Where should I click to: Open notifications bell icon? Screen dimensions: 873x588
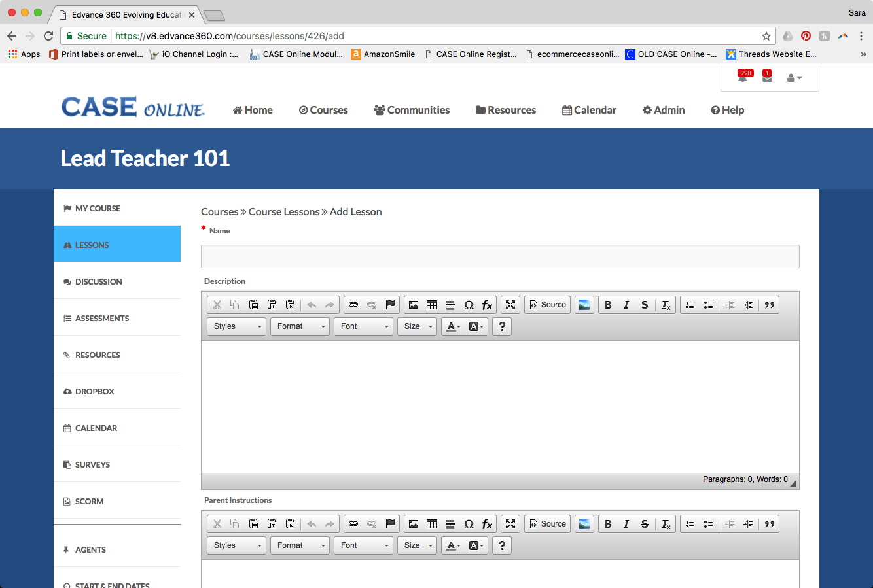tap(743, 78)
